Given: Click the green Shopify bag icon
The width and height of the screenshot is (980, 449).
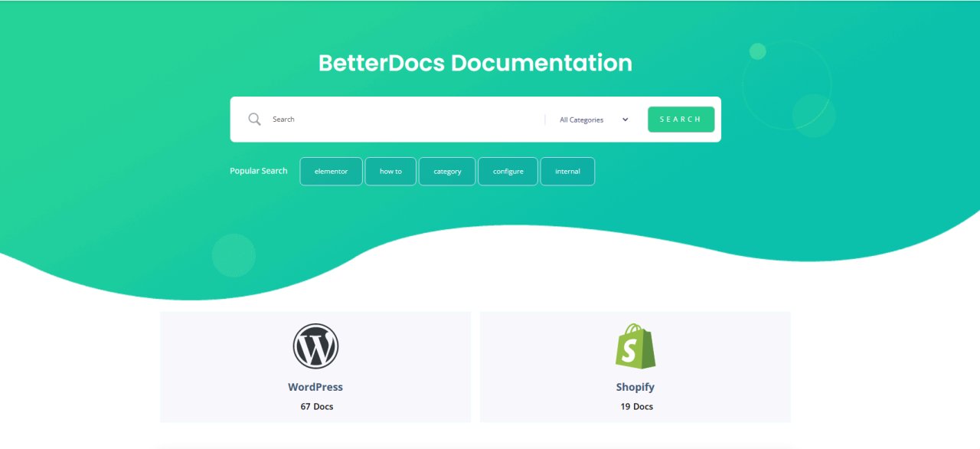Looking at the screenshot, I should 635,346.
